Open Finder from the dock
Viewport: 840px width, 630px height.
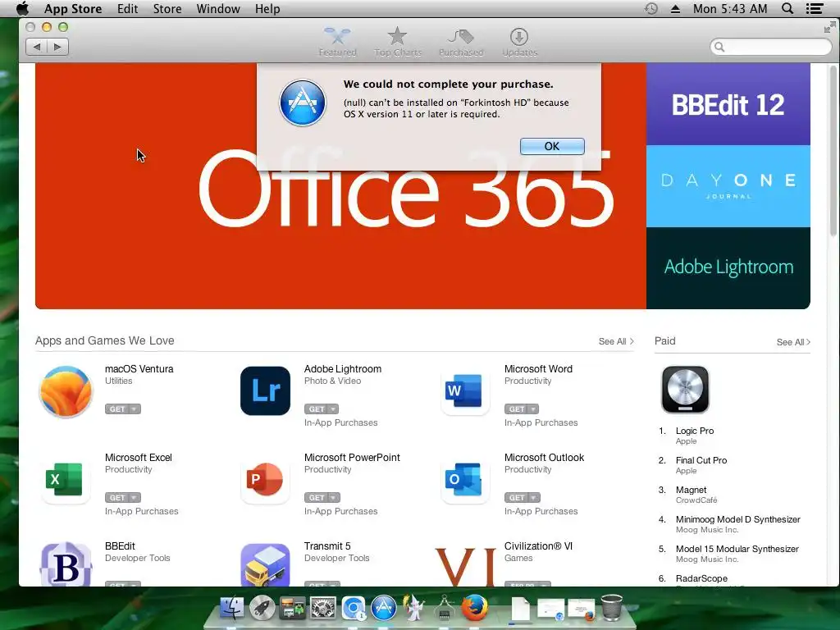[x=232, y=609]
